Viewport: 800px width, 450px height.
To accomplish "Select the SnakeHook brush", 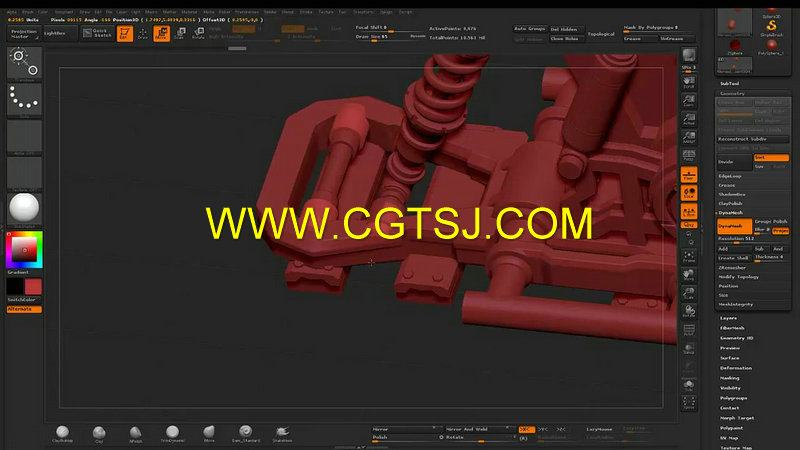I will [x=282, y=434].
